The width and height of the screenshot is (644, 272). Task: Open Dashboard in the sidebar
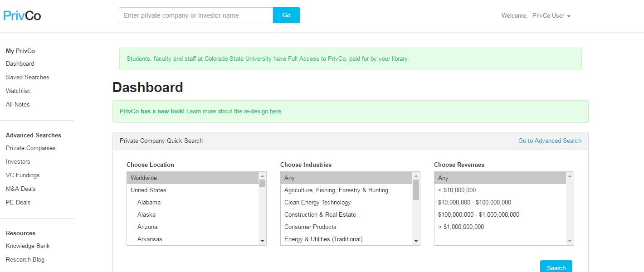20,64
